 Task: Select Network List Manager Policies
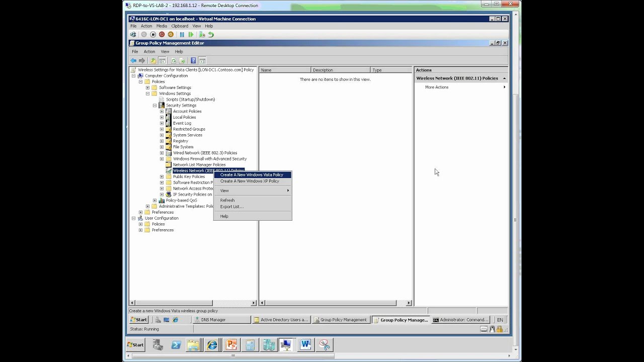pos(199,165)
